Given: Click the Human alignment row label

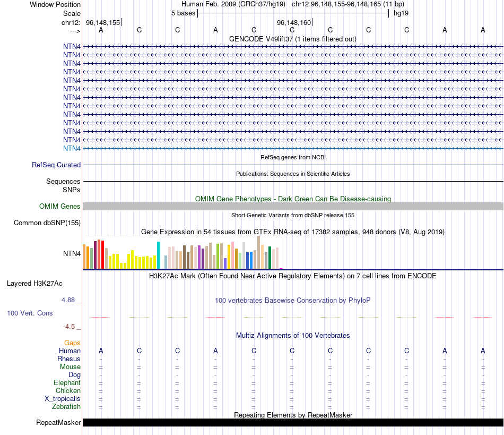Looking at the screenshot, I should (69, 351).
